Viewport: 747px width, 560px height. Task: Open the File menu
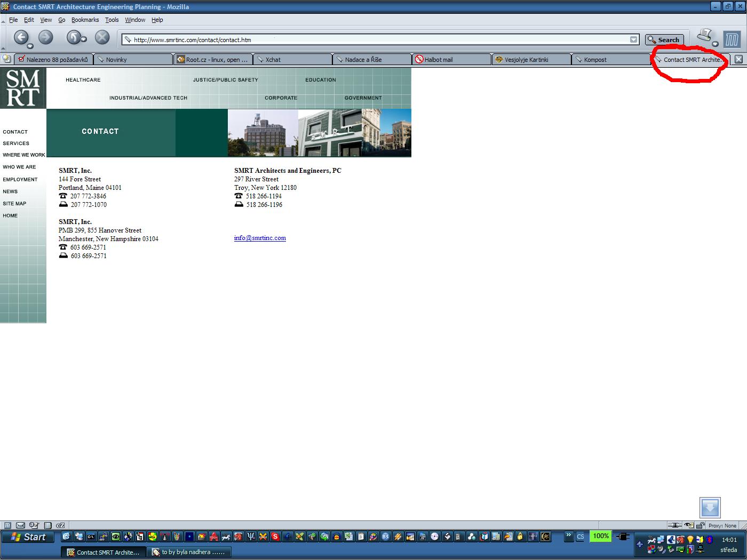tap(13, 20)
